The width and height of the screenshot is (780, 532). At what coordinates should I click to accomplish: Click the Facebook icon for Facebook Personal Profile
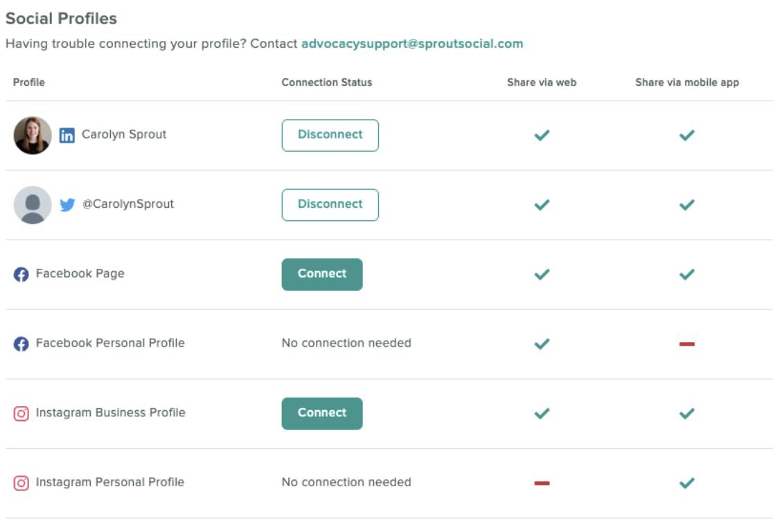pyautogui.click(x=21, y=344)
